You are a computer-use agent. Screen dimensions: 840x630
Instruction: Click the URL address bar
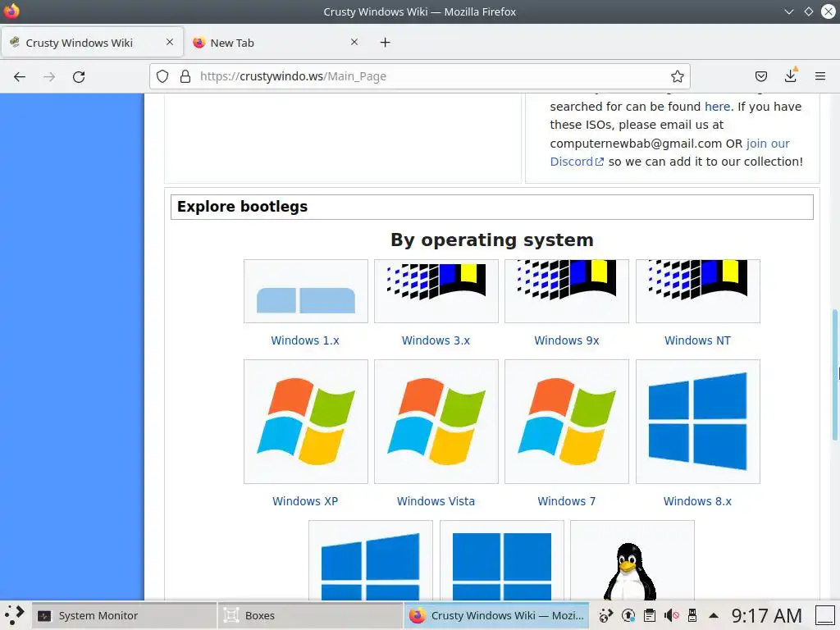(420, 76)
